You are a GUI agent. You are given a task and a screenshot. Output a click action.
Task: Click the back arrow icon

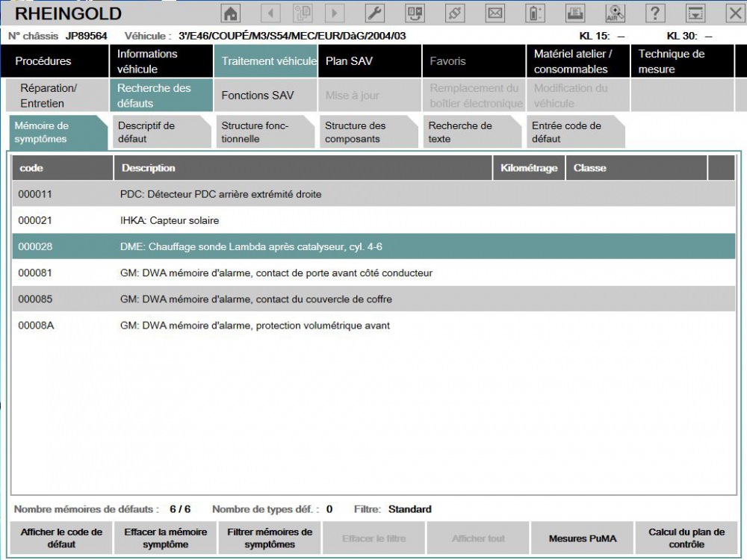pyautogui.click(x=270, y=13)
